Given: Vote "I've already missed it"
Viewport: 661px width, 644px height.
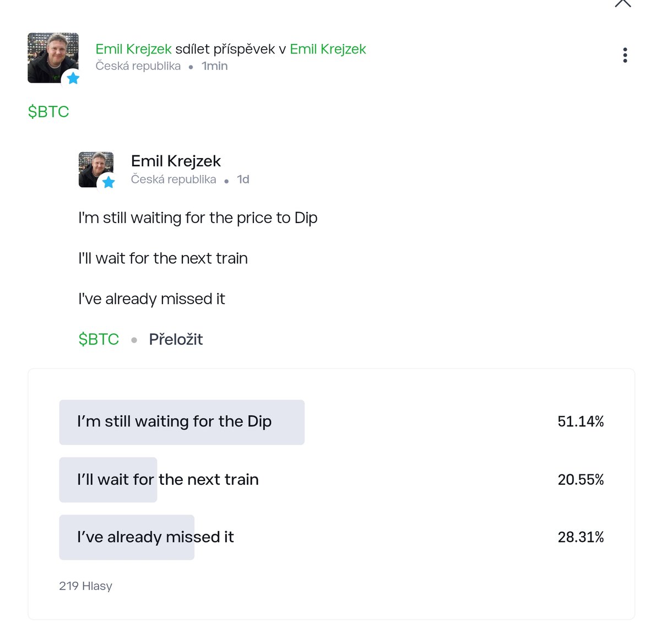Looking at the screenshot, I should [155, 537].
